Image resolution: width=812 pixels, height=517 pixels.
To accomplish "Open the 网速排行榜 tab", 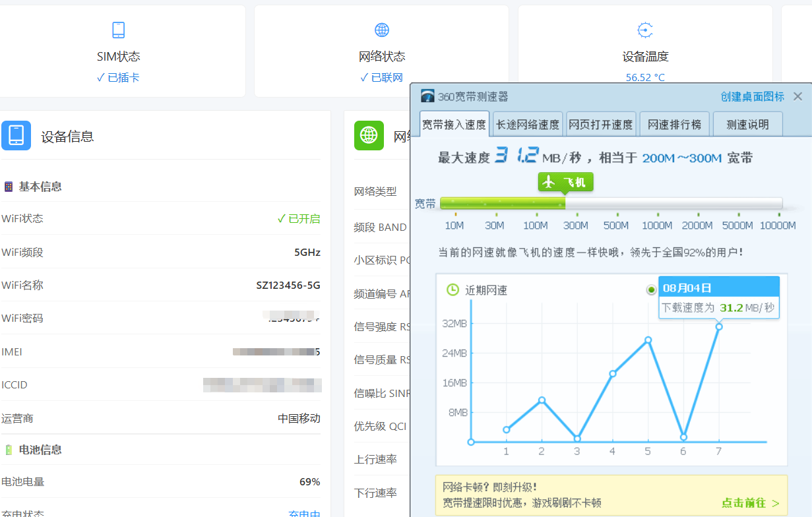I will pos(674,124).
